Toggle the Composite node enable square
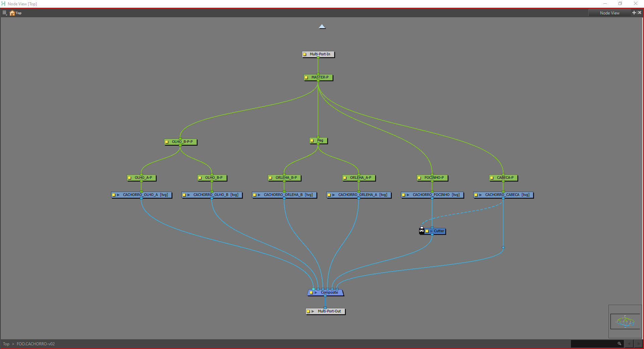The height and width of the screenshot is (349, 644). [311, 293]
